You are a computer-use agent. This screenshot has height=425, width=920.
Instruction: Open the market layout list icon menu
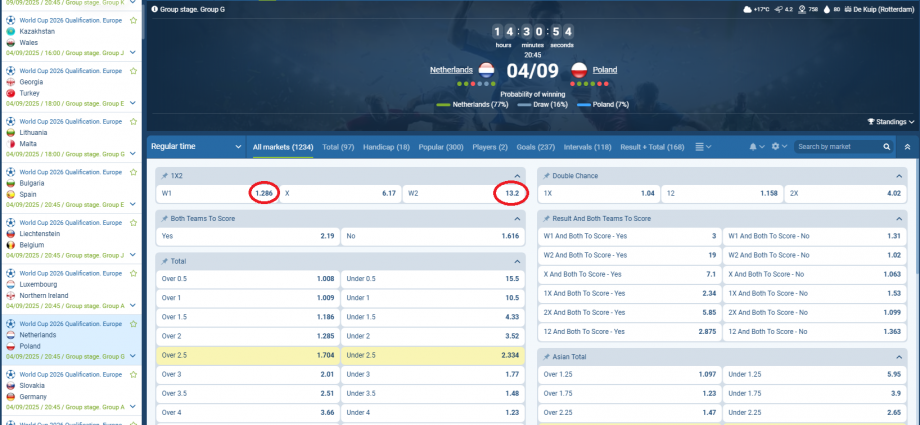pos(703,147)
